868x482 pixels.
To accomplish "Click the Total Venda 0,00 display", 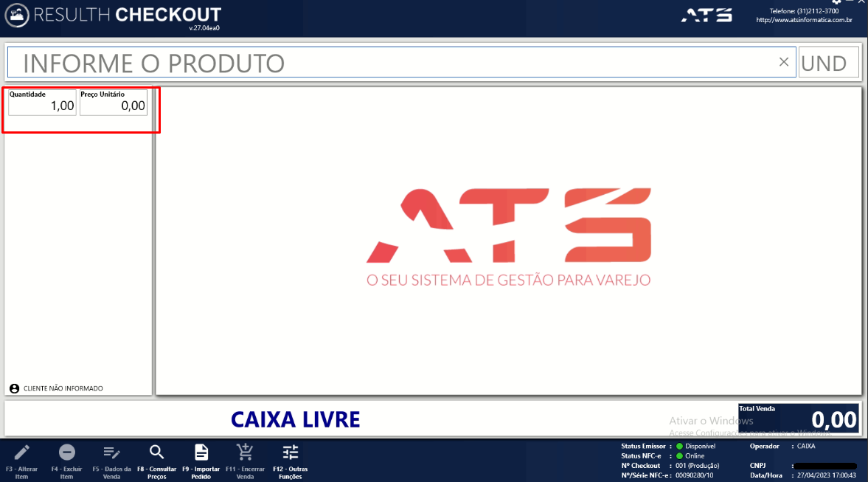I will coord(799,419).
